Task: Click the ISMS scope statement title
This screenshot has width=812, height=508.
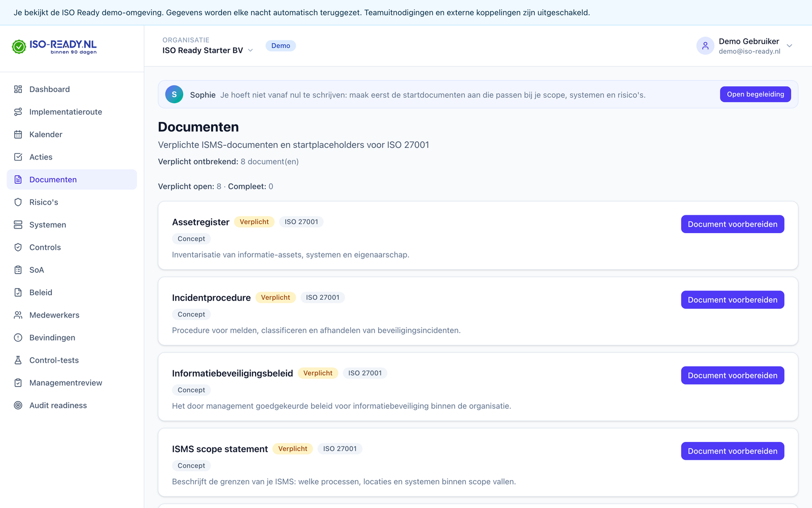Action: 220,449
